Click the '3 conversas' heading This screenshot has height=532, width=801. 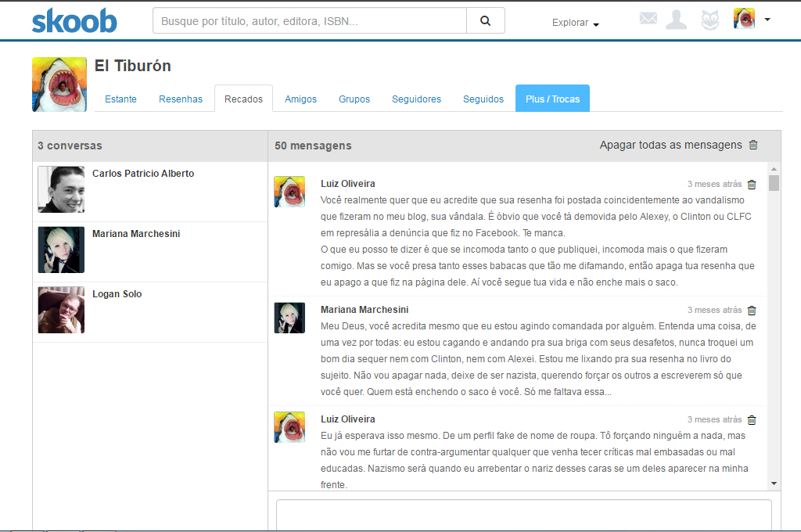70,146
